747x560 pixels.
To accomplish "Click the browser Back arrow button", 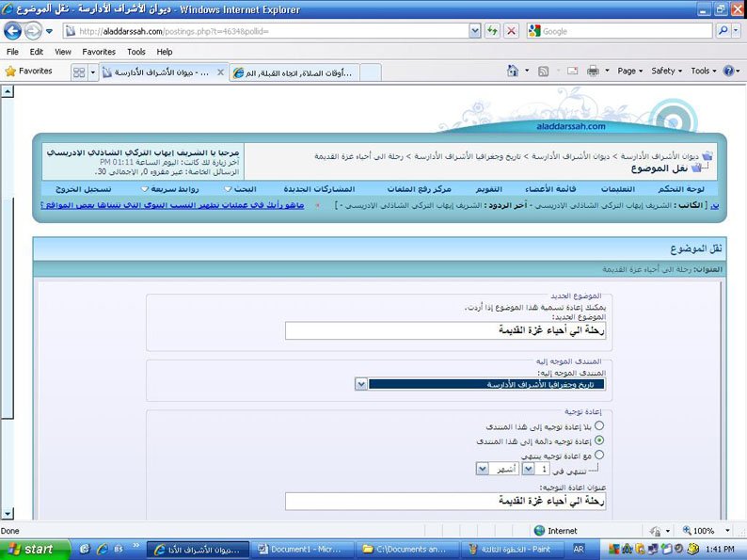I will pyautogui.click(x=13, y=31).
